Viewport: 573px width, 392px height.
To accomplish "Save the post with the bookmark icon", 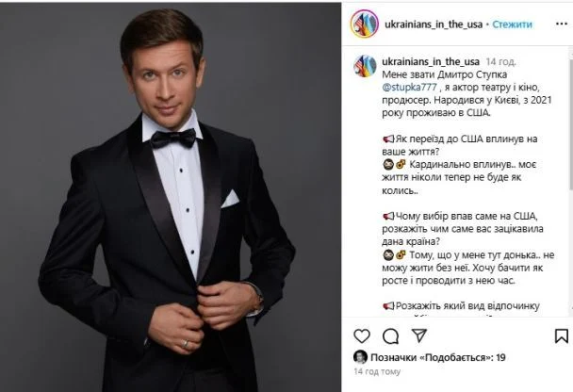I will coord(562,336).
